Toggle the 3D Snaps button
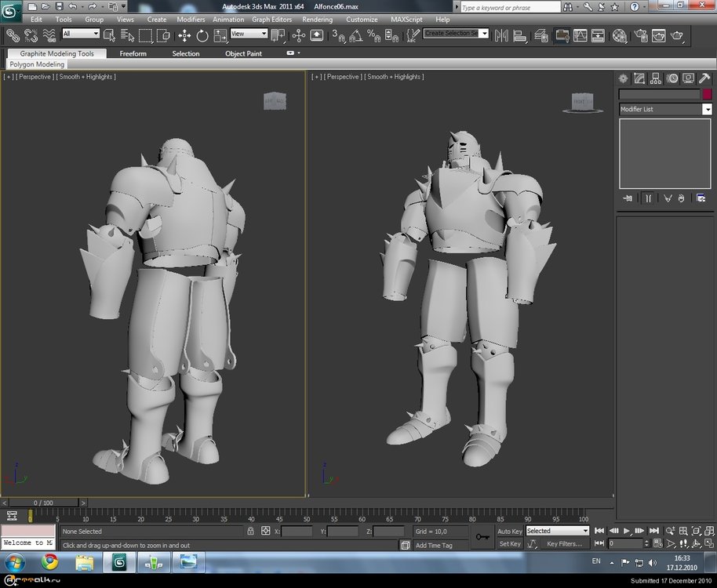 coord(338,35)
